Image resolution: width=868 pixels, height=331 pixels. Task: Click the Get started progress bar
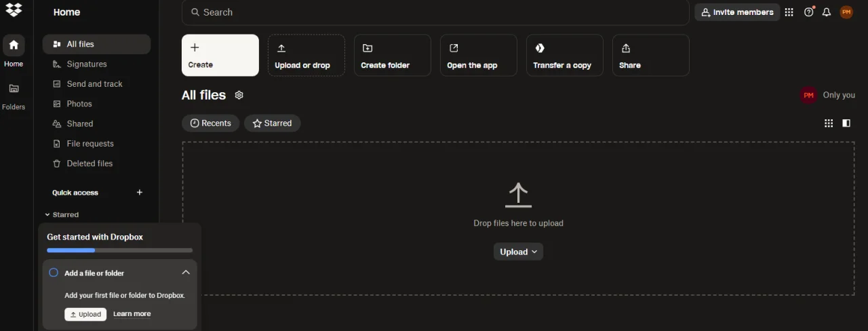(x=119, y=250)
